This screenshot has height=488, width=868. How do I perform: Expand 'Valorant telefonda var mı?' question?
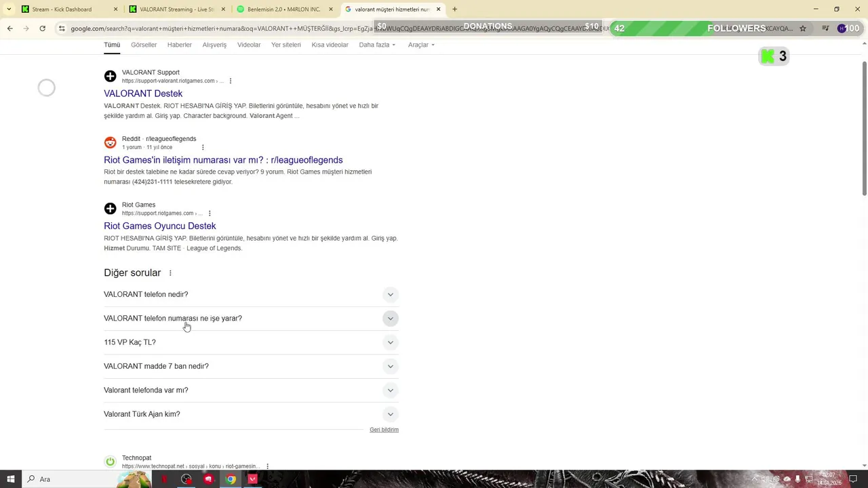point(251,390)
